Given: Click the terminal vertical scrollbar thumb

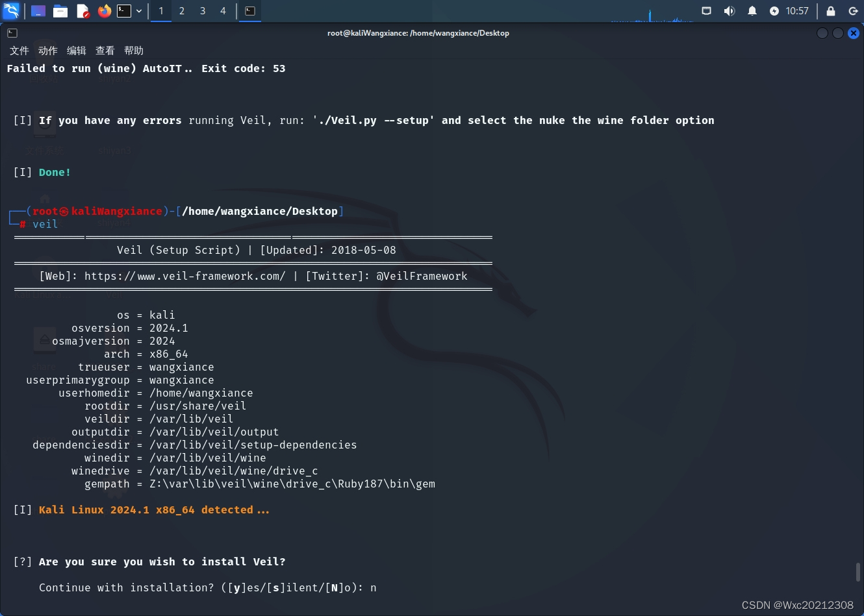Looking at the screenshot, I should click(x=858, y=572).
